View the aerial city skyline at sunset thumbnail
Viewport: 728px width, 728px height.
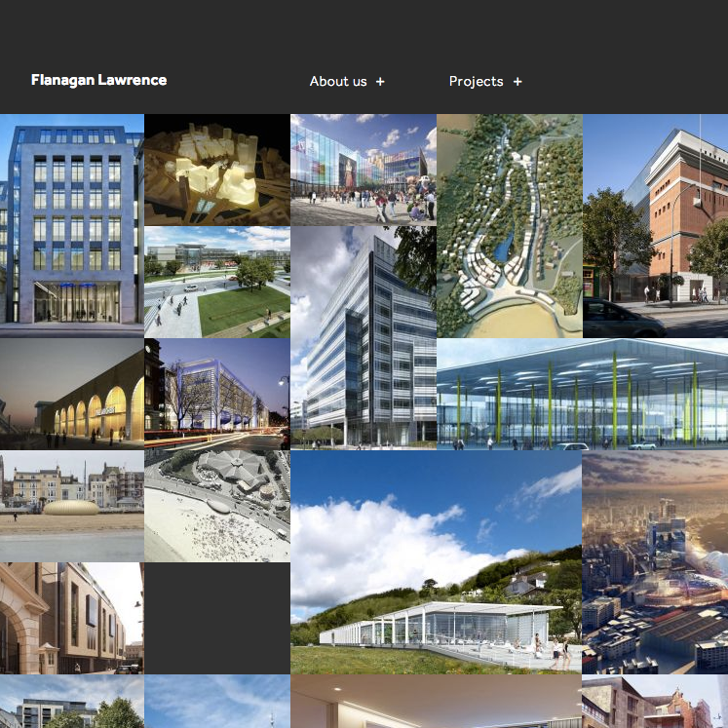pos(655,562)
